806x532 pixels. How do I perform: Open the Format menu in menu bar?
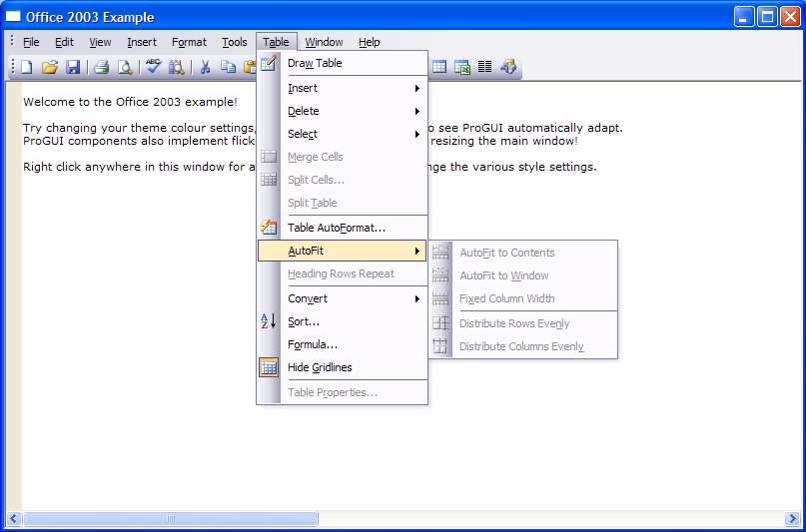(189, 42)
